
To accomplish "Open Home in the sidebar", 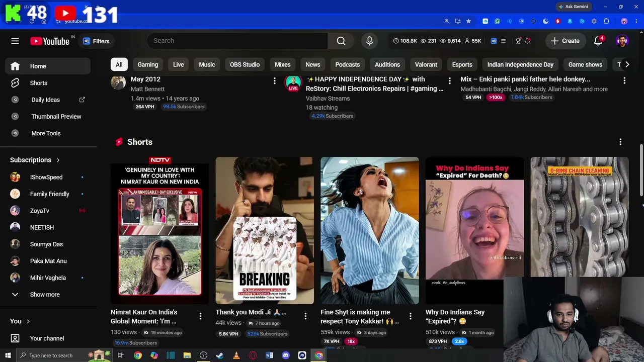I will click(48, 66).
